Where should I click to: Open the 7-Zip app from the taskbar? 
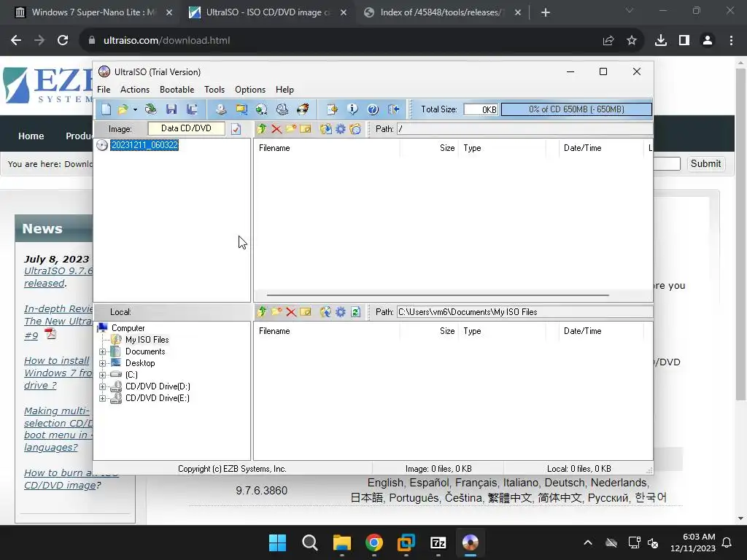point(438,542)
